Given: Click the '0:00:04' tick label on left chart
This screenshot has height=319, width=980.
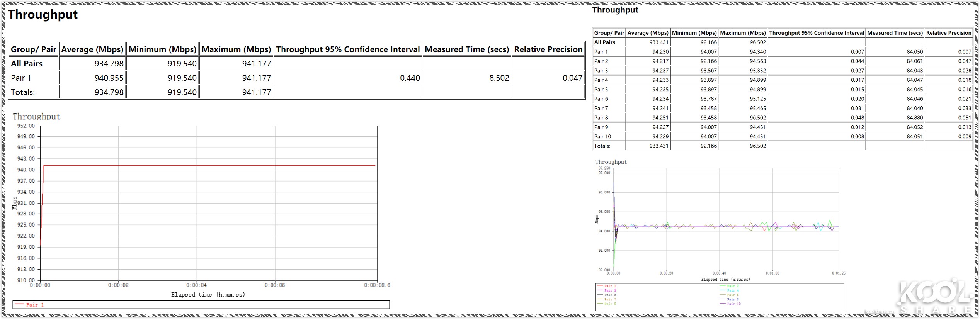Looking at the screenshot, I should (196, 285).
